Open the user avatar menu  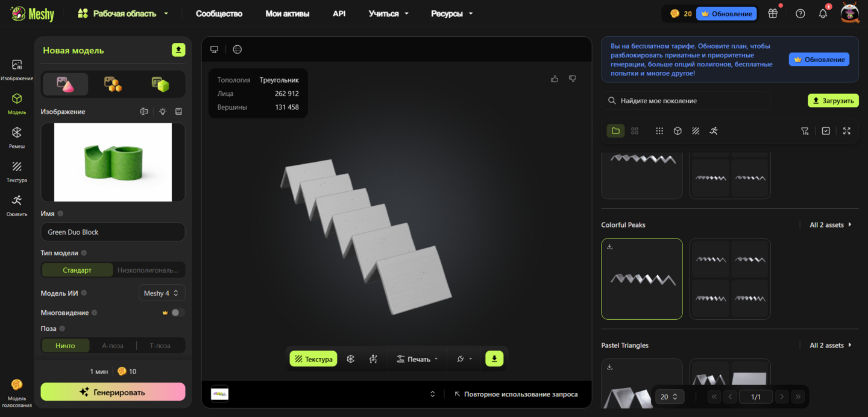[x=850, y=13]
